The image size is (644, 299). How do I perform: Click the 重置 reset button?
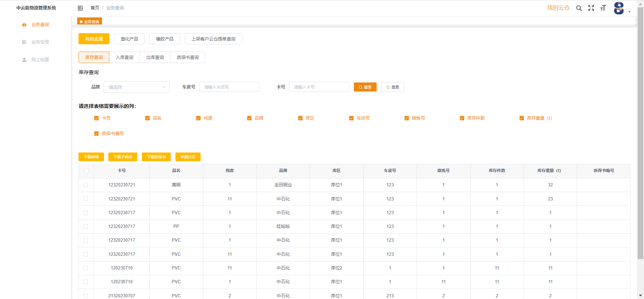[392, 87]
